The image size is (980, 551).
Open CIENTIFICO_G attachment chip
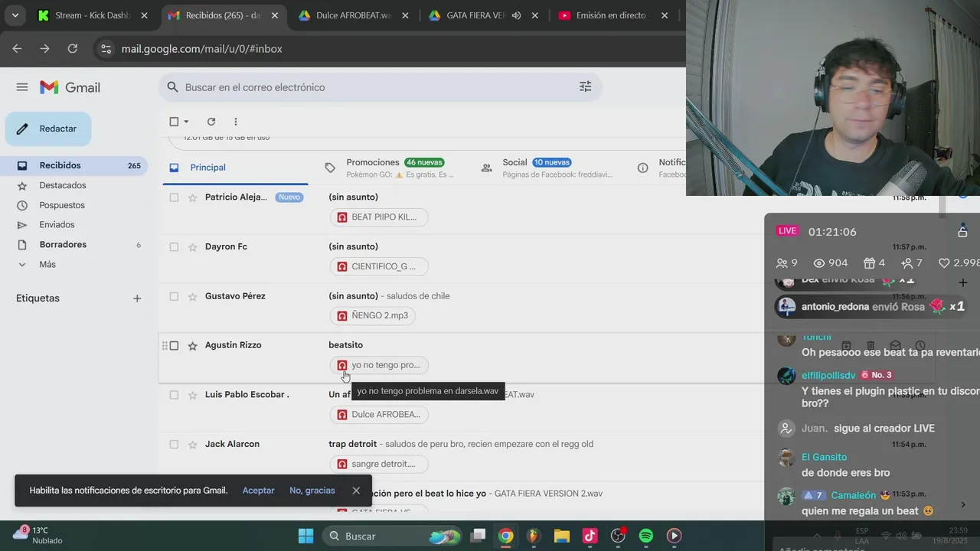click(x=379, y=266)
